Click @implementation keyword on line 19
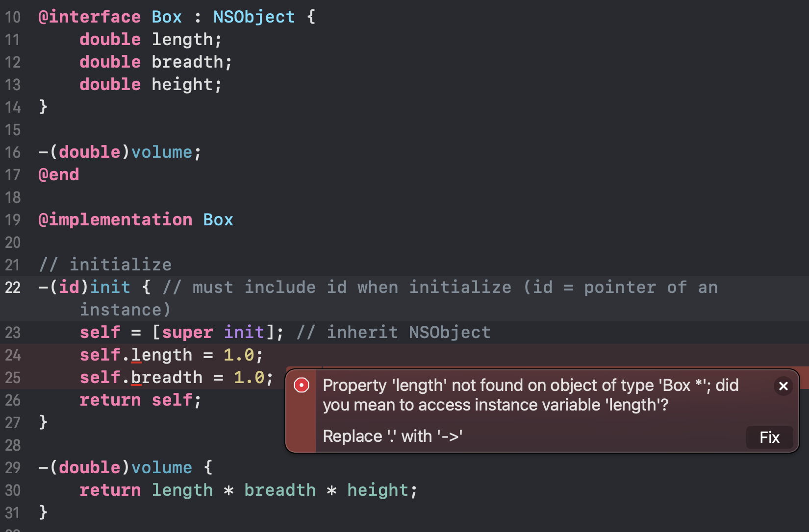 point(115,220)
